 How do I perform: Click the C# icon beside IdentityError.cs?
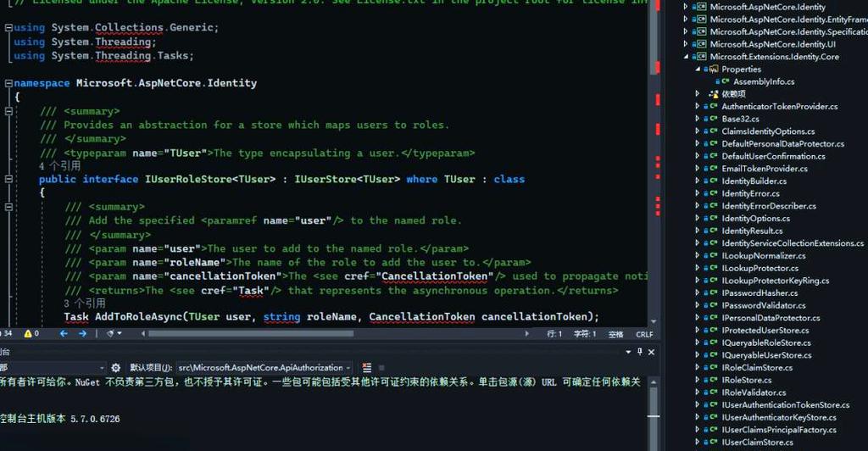tap(714, 193)
